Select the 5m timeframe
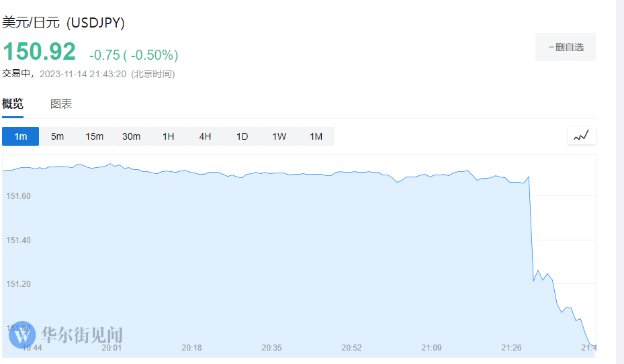The height and width of the screenshot is (364, 624). click(x=57, y=136)
